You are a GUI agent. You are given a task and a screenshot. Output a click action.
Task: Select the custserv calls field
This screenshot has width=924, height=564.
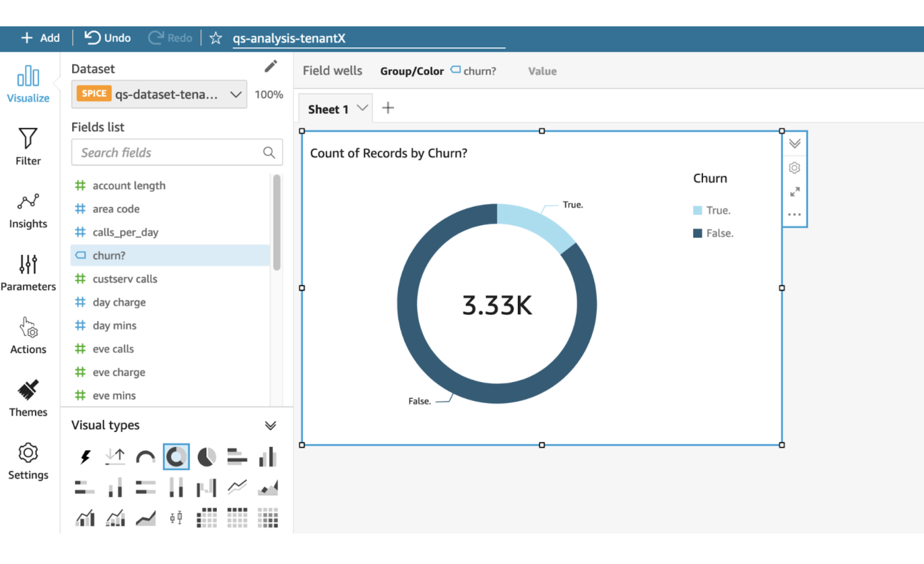click(125, 279)
